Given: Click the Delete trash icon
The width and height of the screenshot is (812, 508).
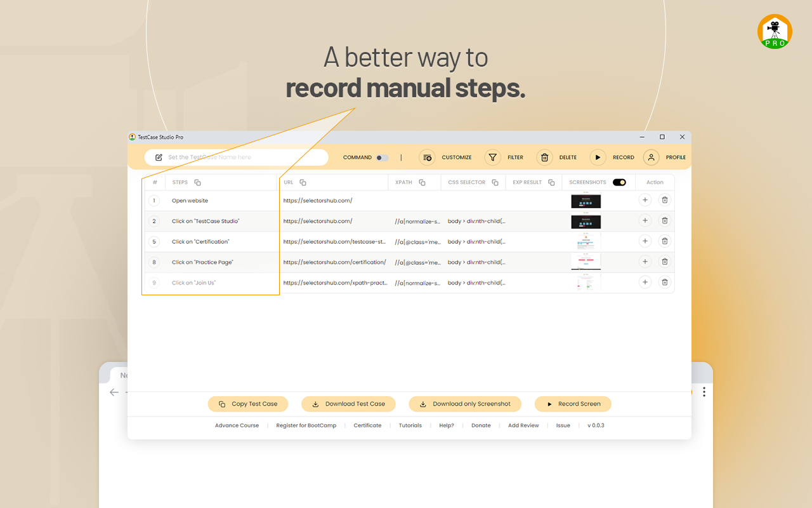Looking at the screenshot, I should pyautogui.click(x=544, y=157).
